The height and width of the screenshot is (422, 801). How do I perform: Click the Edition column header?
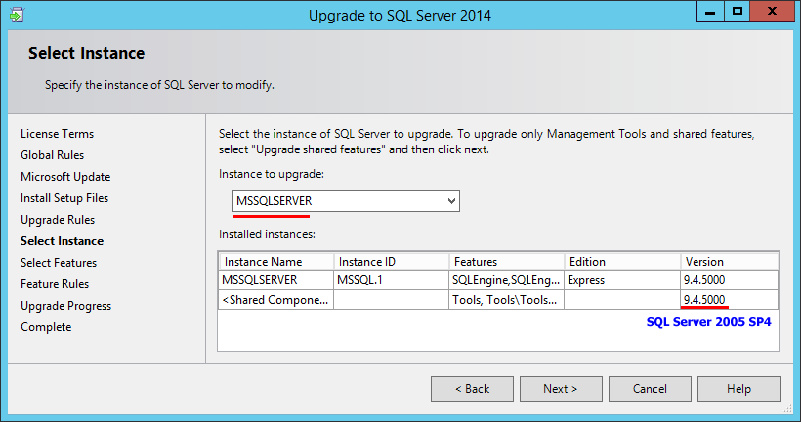point(623,262)
